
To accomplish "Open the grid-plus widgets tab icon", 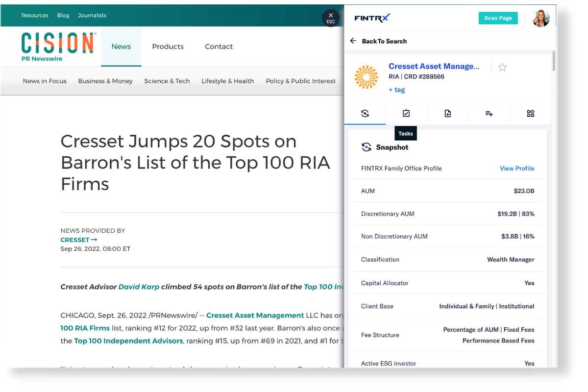I will (531, 114).
